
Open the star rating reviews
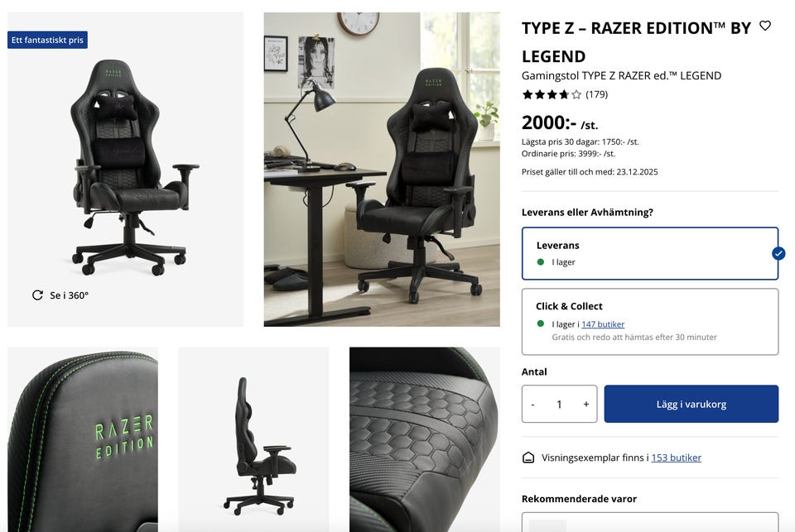coord(552,94)
